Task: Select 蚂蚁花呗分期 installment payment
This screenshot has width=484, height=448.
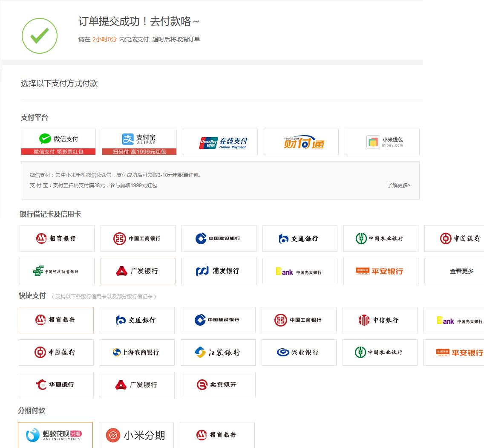Action: coord(56,435)
